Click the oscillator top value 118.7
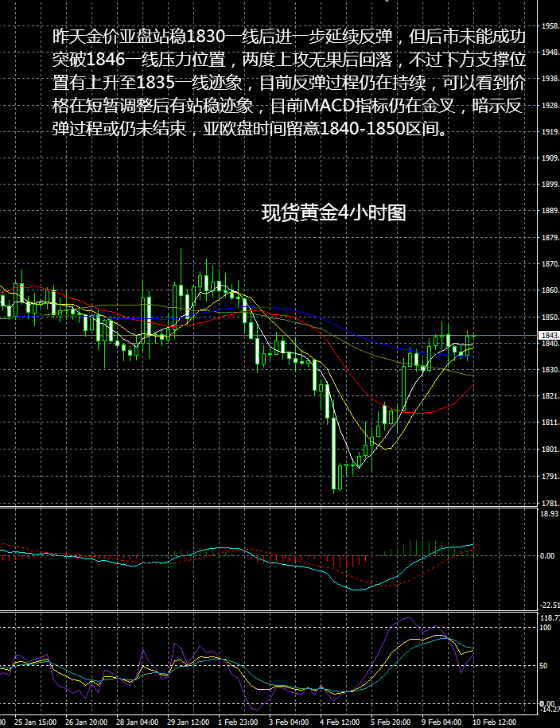Screen dimensions: 560x728 [550, 618]
